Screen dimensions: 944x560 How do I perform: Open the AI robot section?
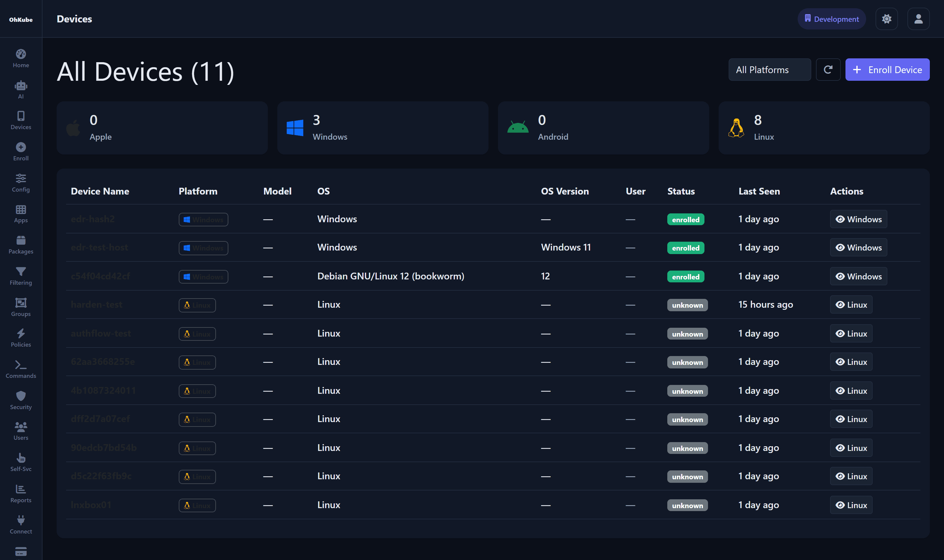pyautogui.click(x=21, y=90)
